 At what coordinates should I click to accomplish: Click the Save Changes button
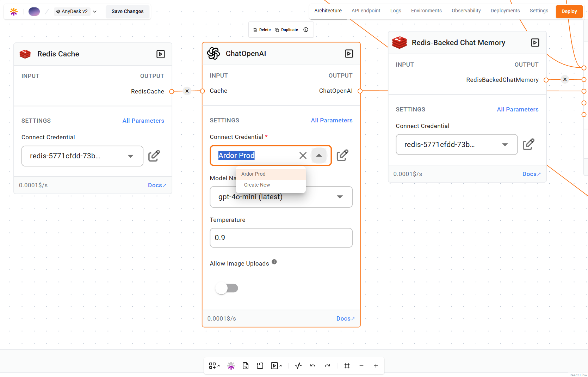tap(128, 11)
